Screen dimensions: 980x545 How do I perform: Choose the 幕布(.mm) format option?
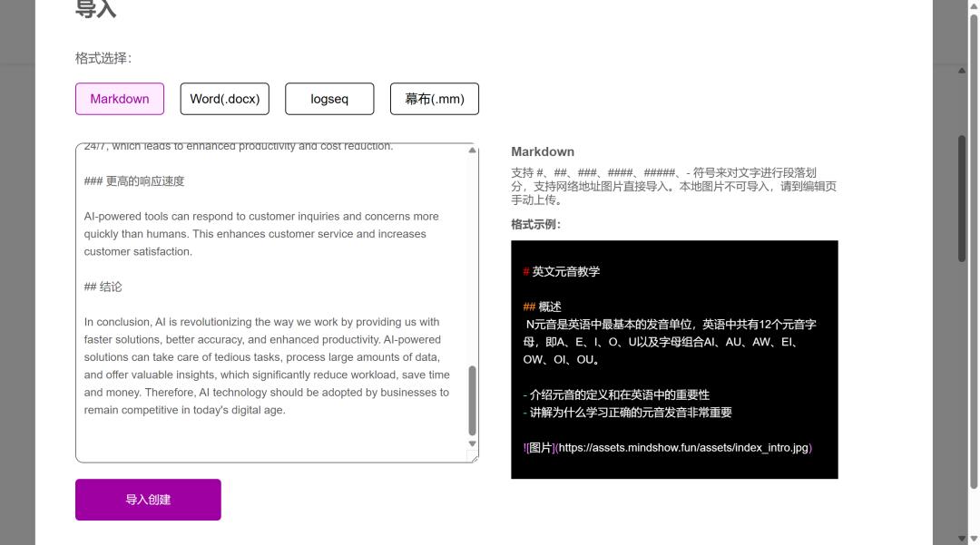tap(435, 99)
